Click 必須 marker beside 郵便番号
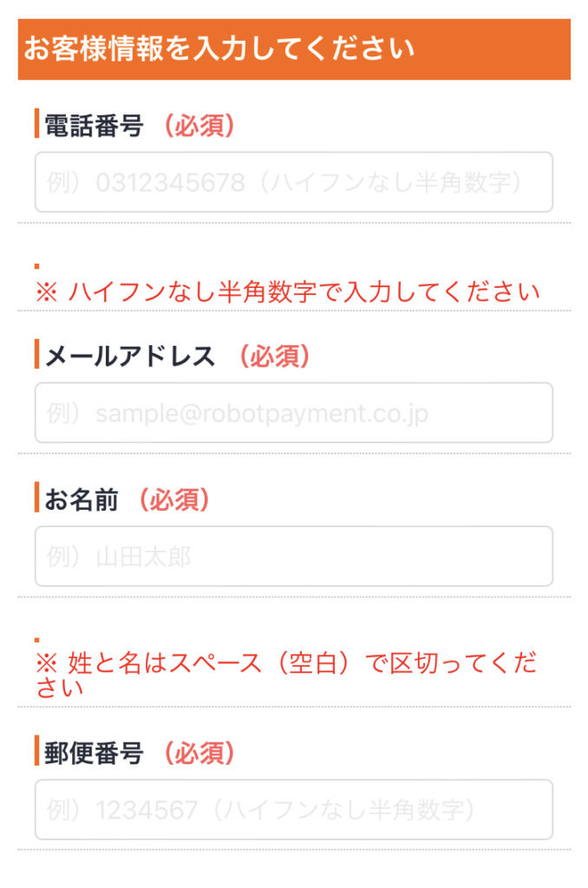This screenshot has width=588, height=888. (x=199, y=753)
